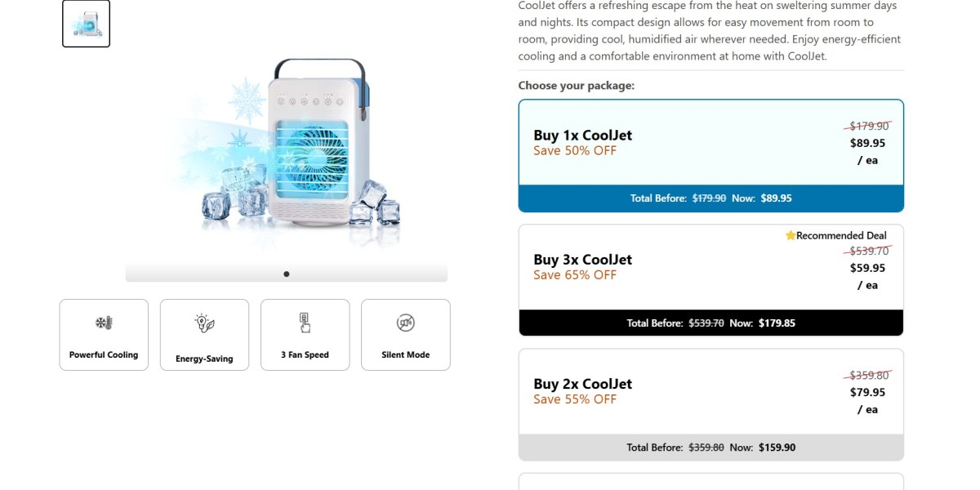This screenshot has height=490, width=980.
Task: Click the Save 65% OFF label
Action: [575, 275]
